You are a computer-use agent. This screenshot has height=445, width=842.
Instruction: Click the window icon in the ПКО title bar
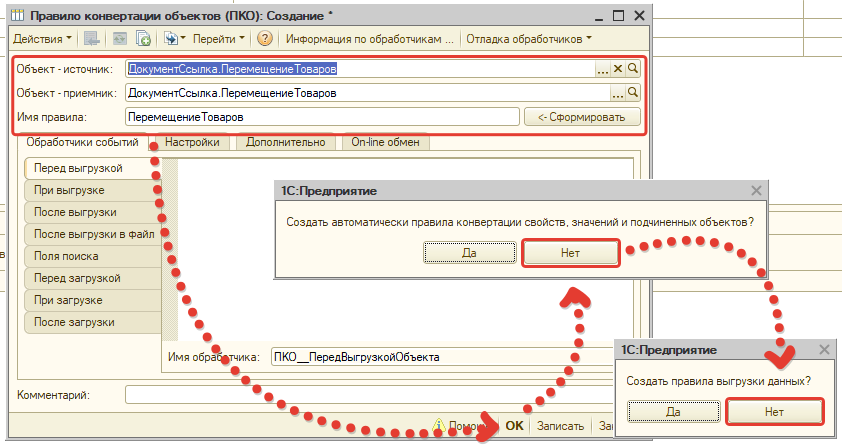click(17, 16)
